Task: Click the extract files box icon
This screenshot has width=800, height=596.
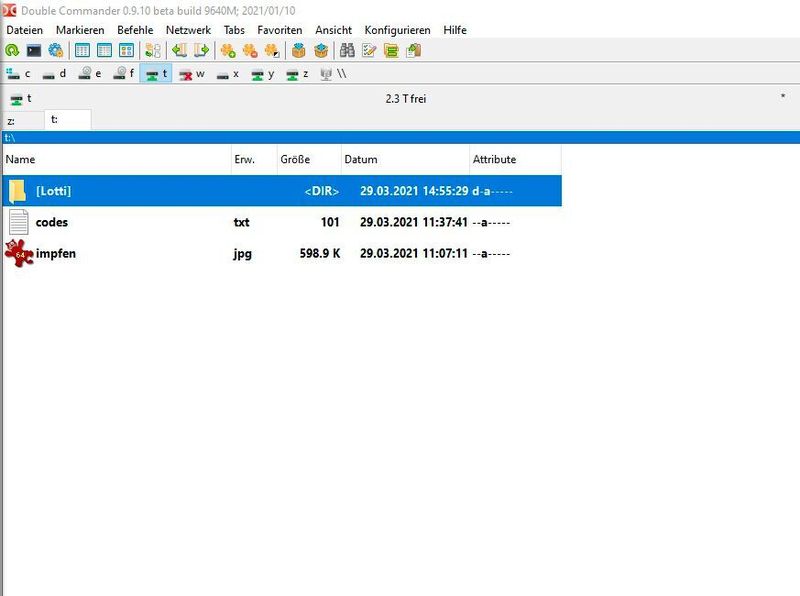Action: (321, 51)
